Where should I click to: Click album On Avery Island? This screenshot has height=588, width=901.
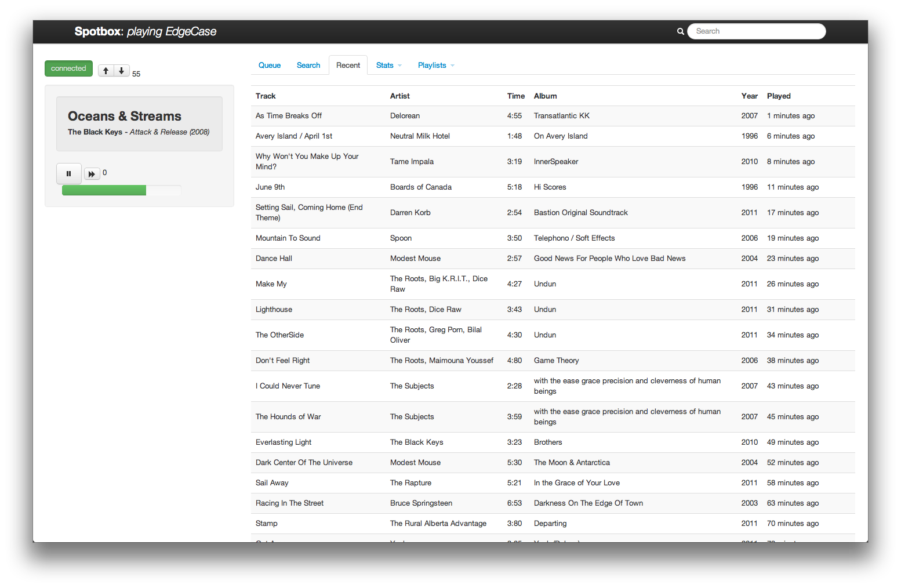561,136
